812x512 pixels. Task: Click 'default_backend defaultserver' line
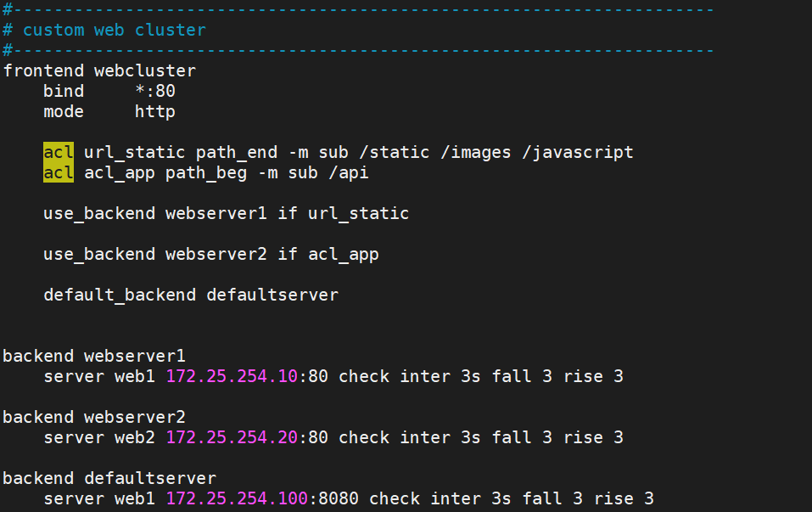click(x=191, y=295)
